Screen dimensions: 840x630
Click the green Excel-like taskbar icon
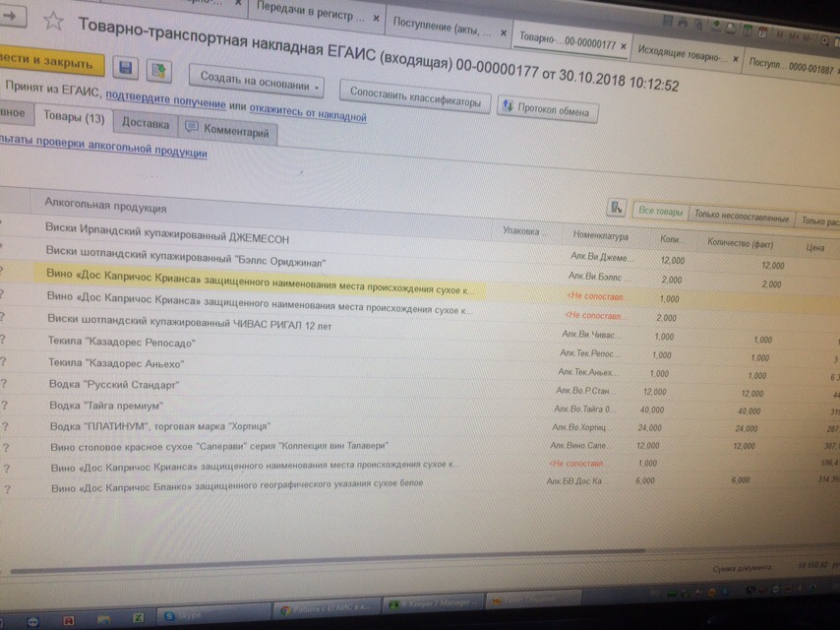click(139, 617)
